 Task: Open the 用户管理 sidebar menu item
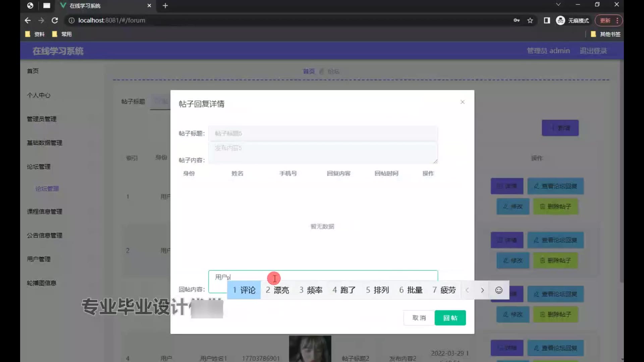(39, 259)
